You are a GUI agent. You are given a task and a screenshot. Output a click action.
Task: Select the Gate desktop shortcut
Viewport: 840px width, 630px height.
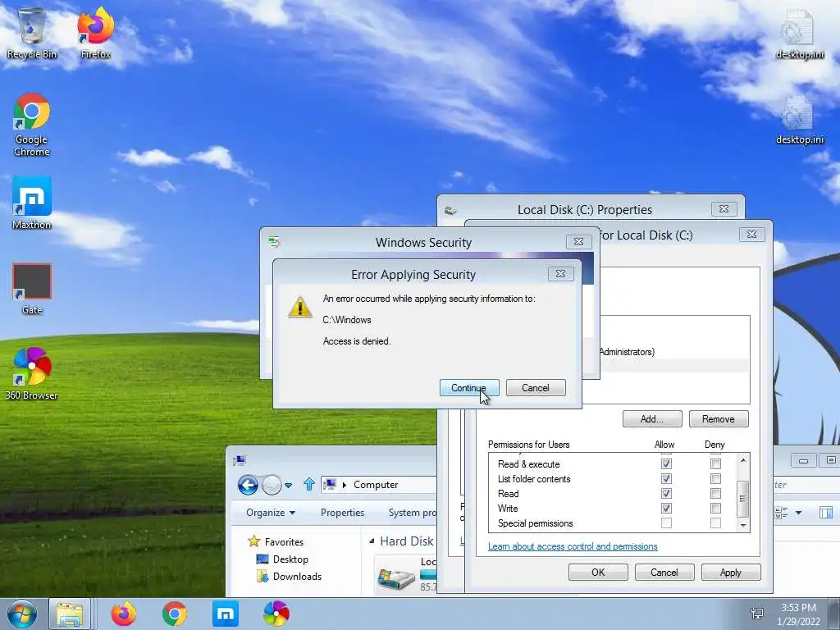point(32,289)
